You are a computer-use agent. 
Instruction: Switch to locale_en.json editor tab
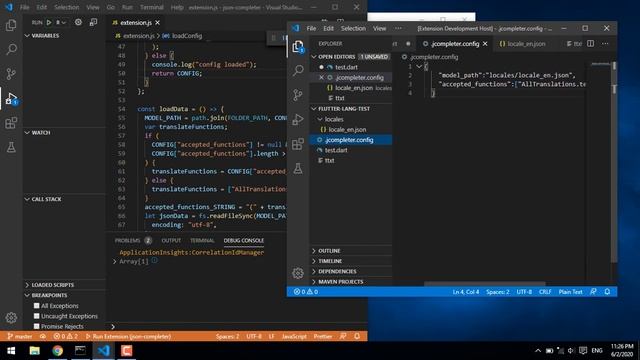point(522,44)
